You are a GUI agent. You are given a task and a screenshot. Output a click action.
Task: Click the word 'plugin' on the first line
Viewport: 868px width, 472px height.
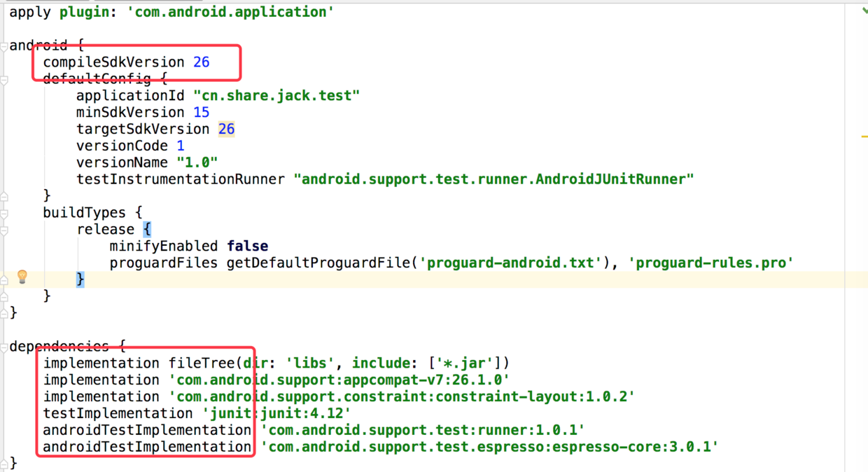coord(84,12)
